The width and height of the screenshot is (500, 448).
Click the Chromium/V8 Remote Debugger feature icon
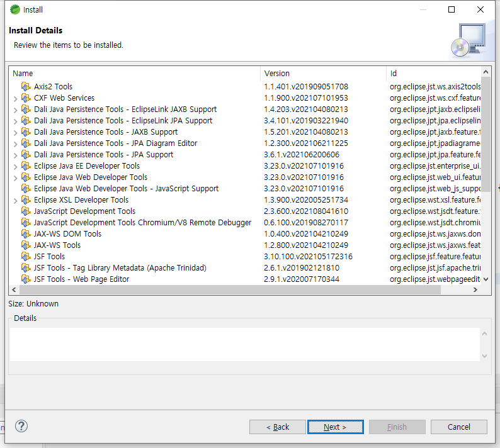[x=26, y=222]
